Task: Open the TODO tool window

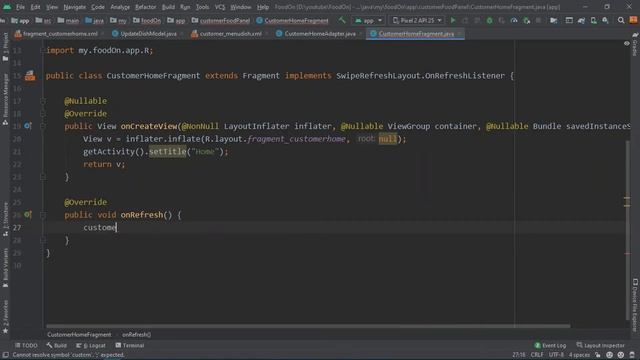Action: pos(26,345)
